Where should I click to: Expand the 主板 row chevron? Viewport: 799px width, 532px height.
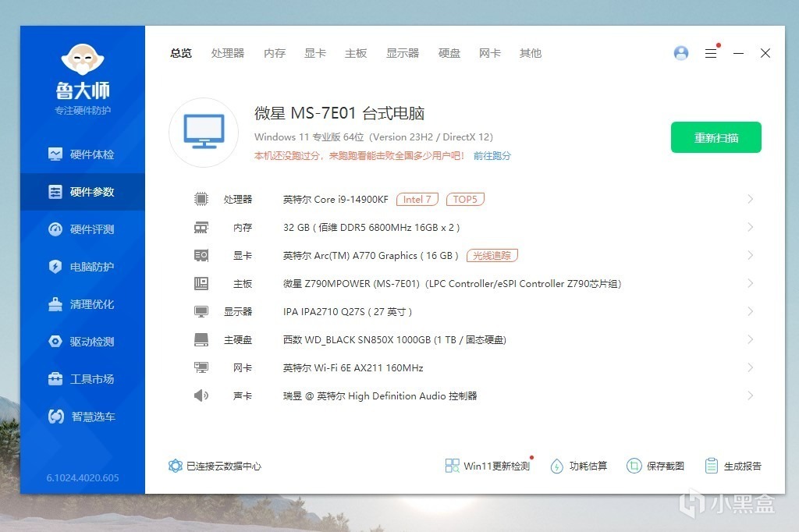(750, 283)
